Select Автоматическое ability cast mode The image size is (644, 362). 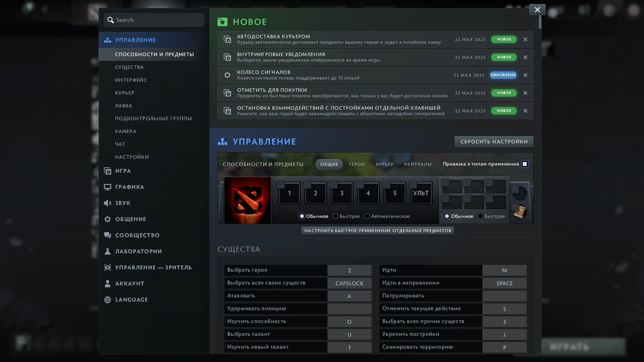click(367, 216)
